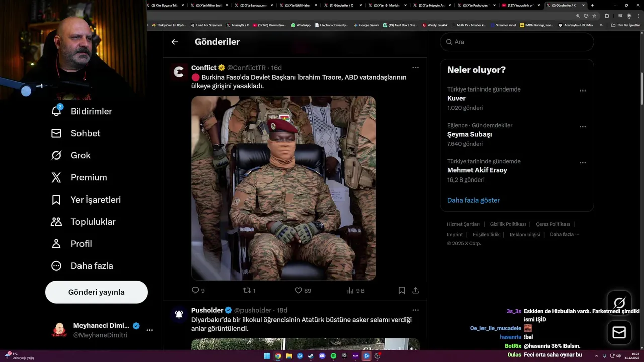This screenshot has width=644, height=362.
Task: Open more options on the Conflict post
Action: tap(415, 67)
